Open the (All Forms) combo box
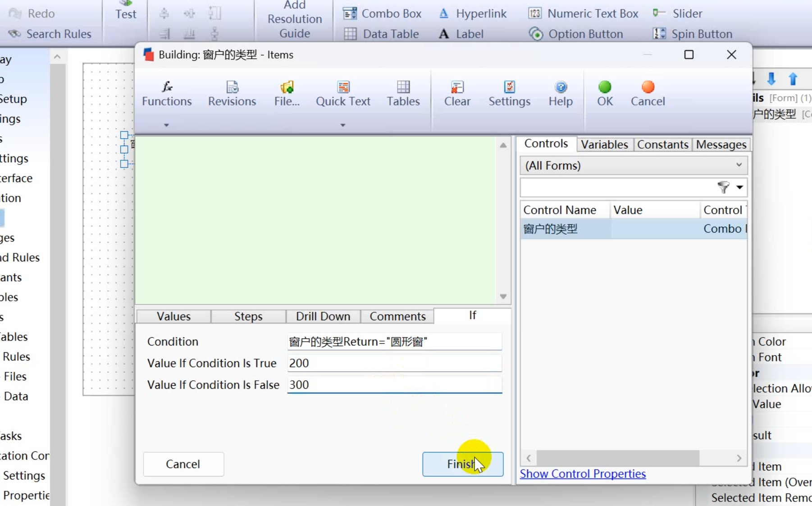This screenshot has width=812, height=506. point(633,166)
